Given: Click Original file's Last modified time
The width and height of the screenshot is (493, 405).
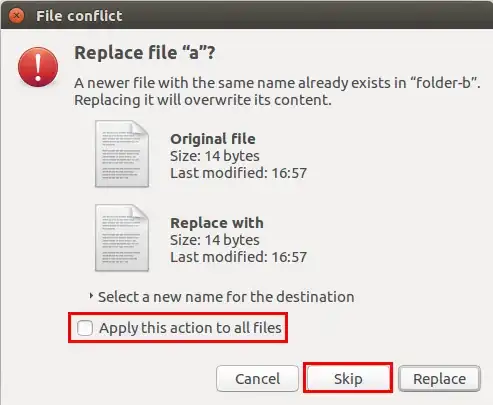Looking at the screenshot, I should [x=238, y=173].
